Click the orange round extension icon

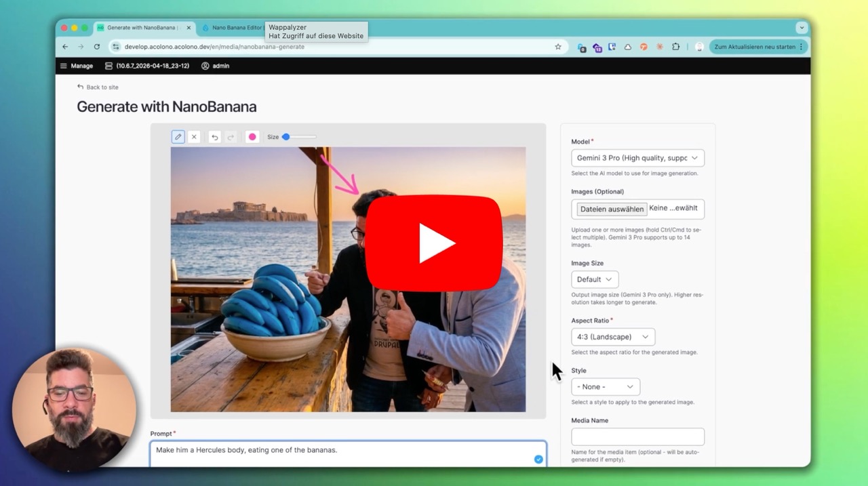(644, 47)
